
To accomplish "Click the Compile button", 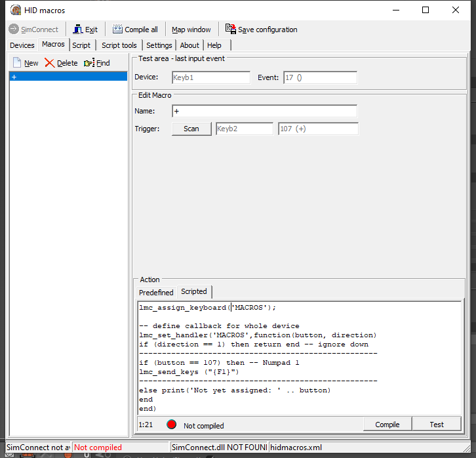I will pyautogui.click(x=387, y=425).
